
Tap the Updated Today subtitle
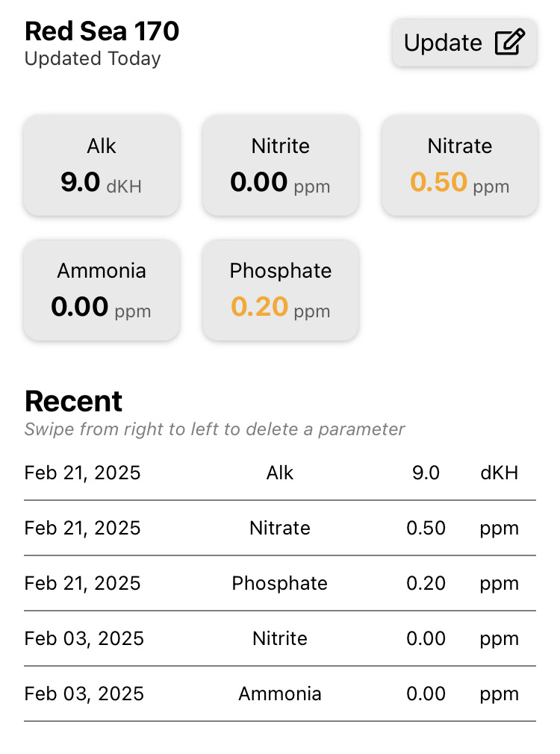tap(93, 58)
